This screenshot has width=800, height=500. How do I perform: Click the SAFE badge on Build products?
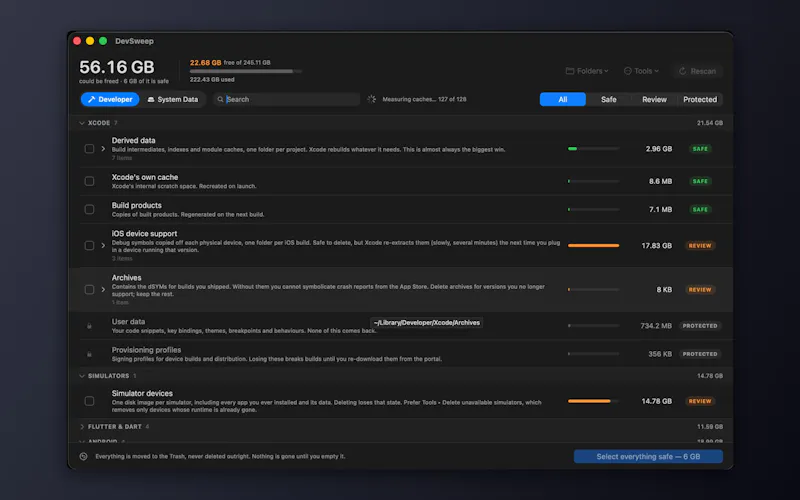point(700,209)
